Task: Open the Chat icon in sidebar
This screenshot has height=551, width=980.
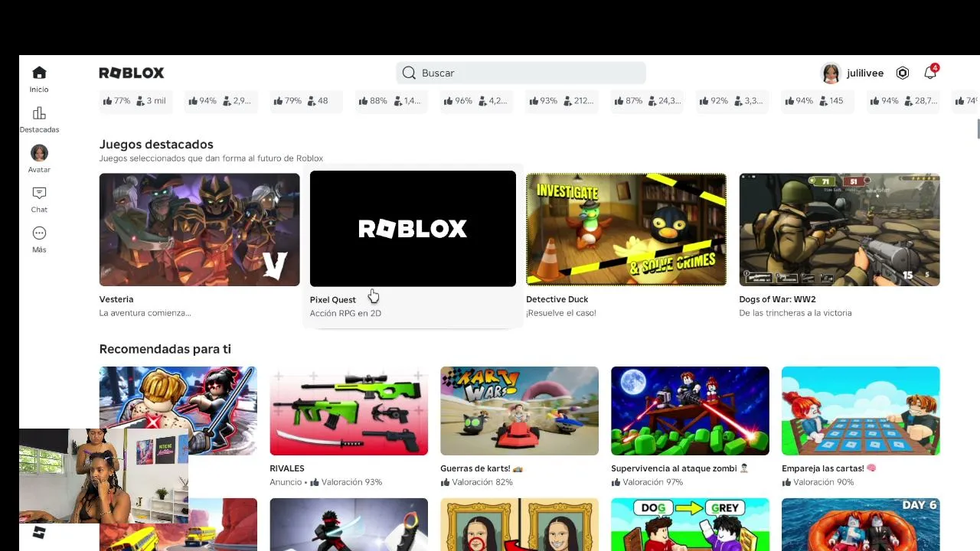Action: click(x=39, y=193)
